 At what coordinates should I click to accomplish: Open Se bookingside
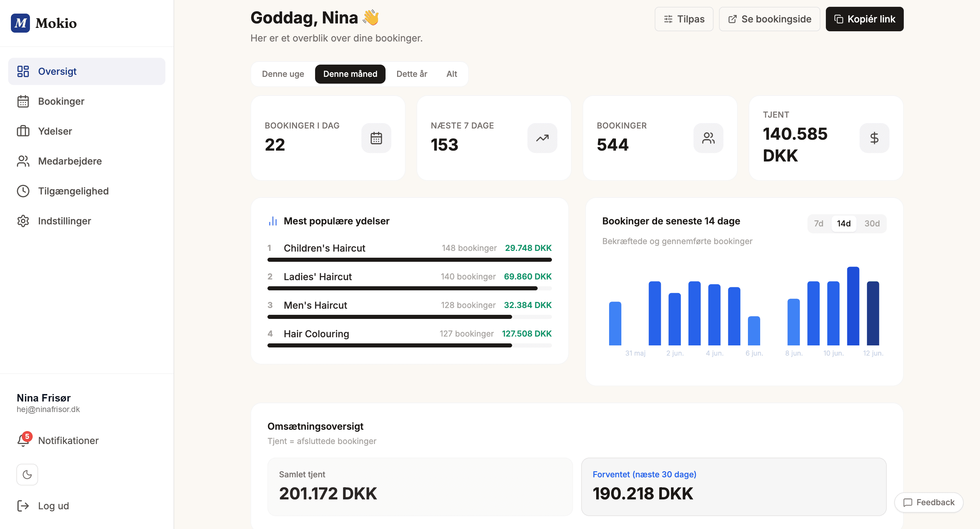click(x=769, y=19)
